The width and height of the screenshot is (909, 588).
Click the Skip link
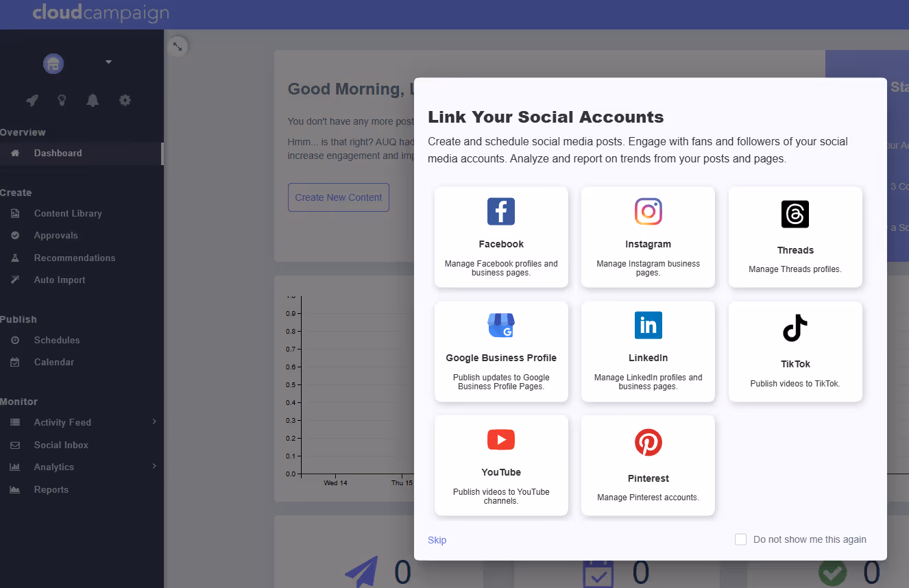[x=437, y=540]
